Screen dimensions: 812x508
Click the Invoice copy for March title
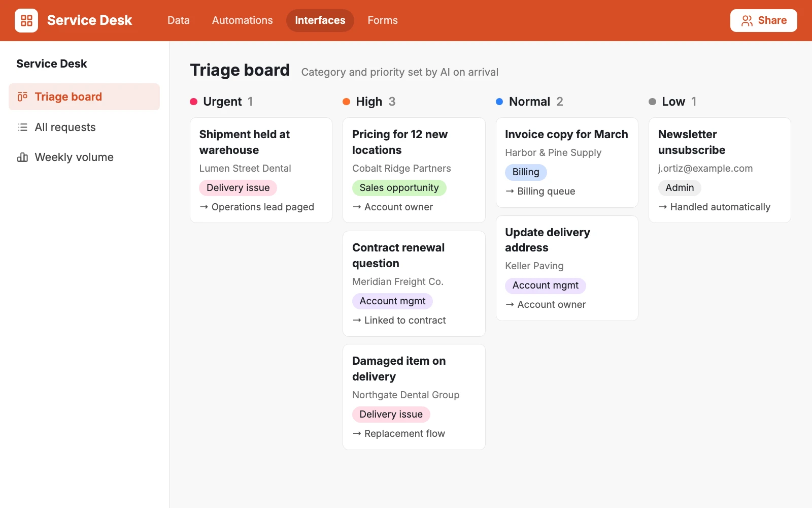pos(566,134)
